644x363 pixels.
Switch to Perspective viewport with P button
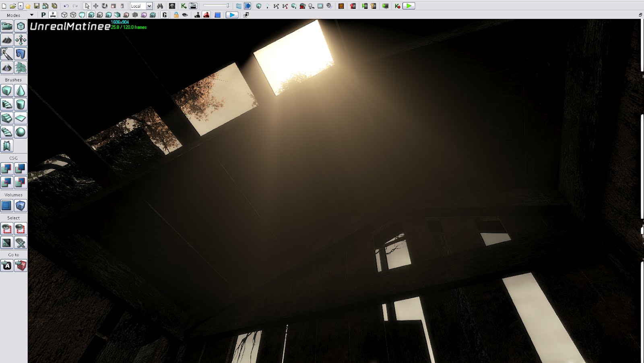click(x=43, y=15)
